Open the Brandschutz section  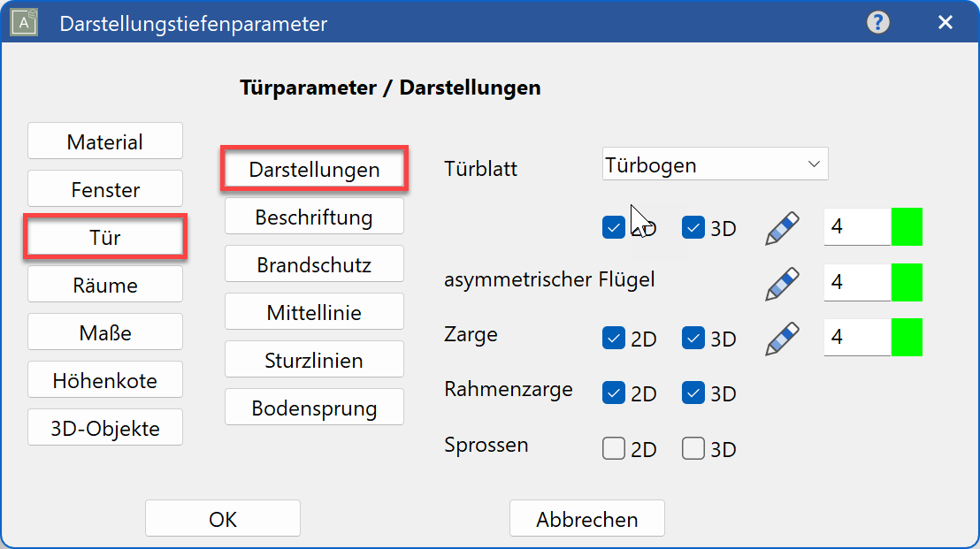pos(314,264)
